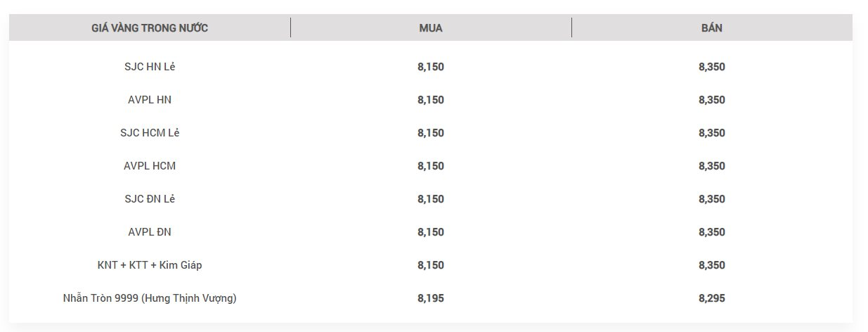
Task: Select the AVPL HCM row label
Action: point(150,166)
